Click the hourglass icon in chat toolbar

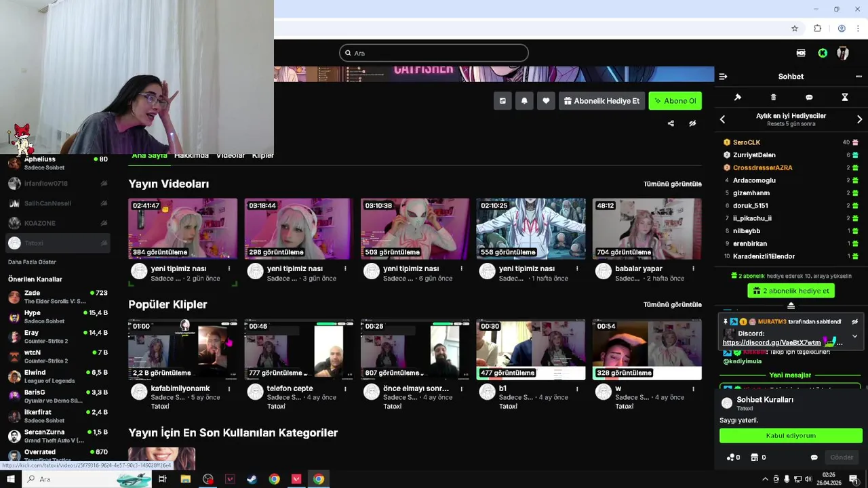(x=845, y=98)
